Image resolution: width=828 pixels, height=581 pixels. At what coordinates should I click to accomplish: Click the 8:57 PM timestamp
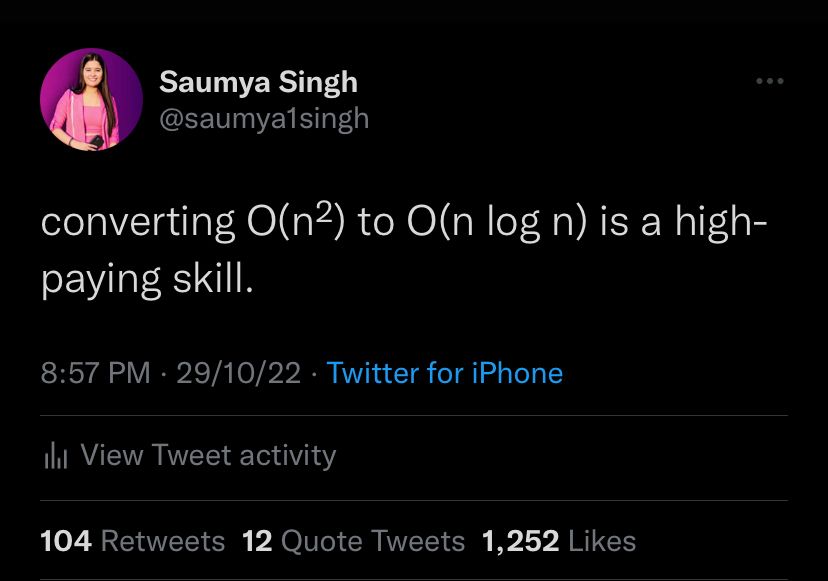pos(95,373)
